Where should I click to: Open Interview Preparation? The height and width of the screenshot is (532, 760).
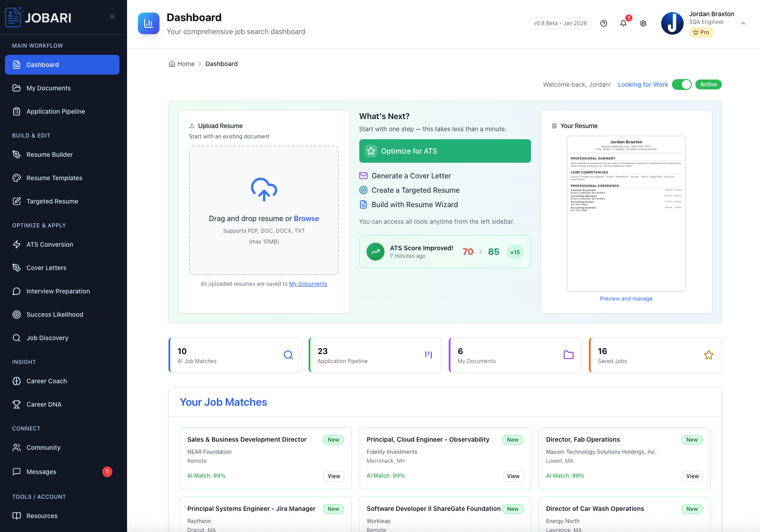[57, 291]
